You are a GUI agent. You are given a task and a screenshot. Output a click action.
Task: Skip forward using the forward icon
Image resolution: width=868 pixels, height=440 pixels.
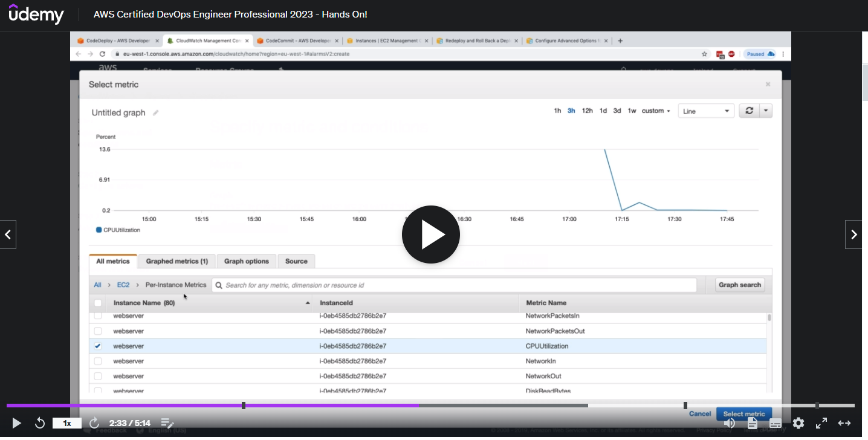(94, 423)
